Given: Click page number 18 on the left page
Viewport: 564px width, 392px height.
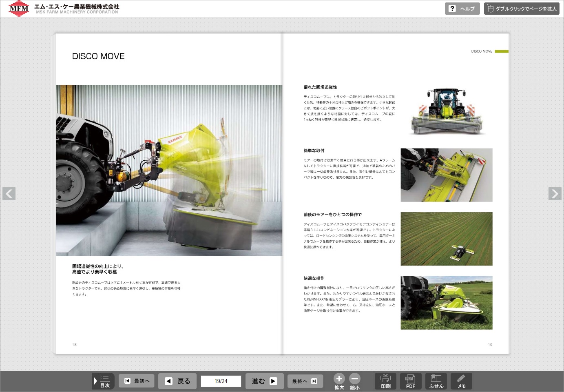Looking at the screenshot, I should (74, 345).
